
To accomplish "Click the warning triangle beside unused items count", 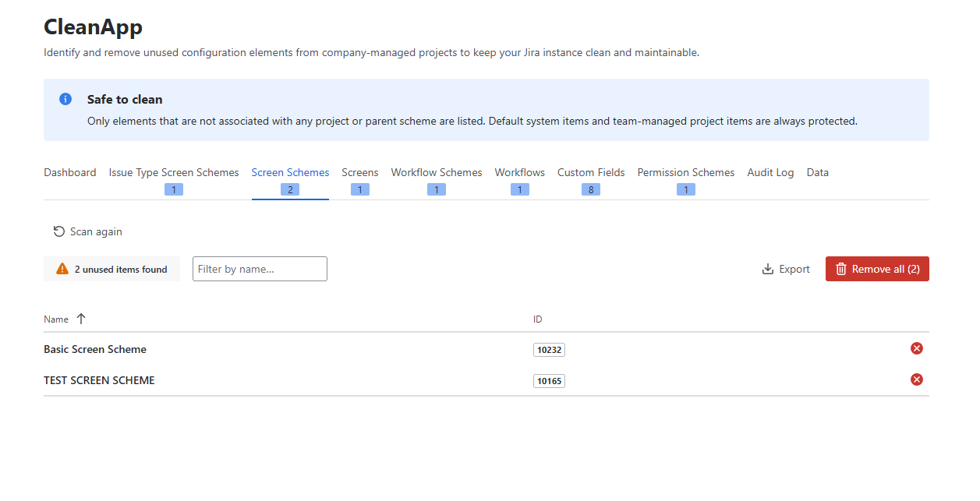I will coord(61,268).
